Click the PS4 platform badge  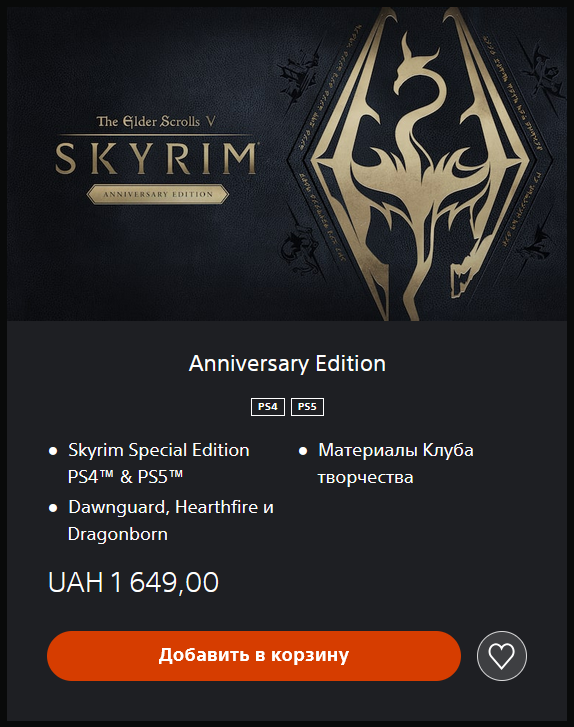click(x=268, y=407)
